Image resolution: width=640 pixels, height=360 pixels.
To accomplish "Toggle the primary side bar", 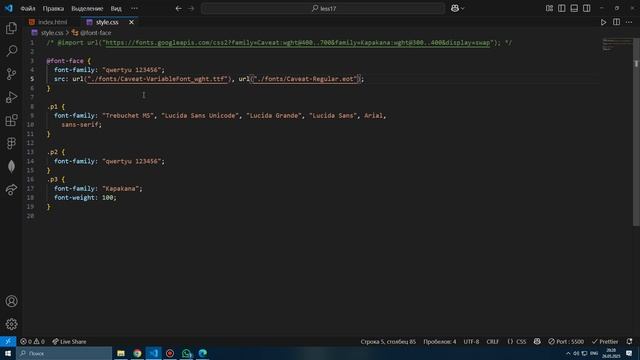I will click(562, 8).
